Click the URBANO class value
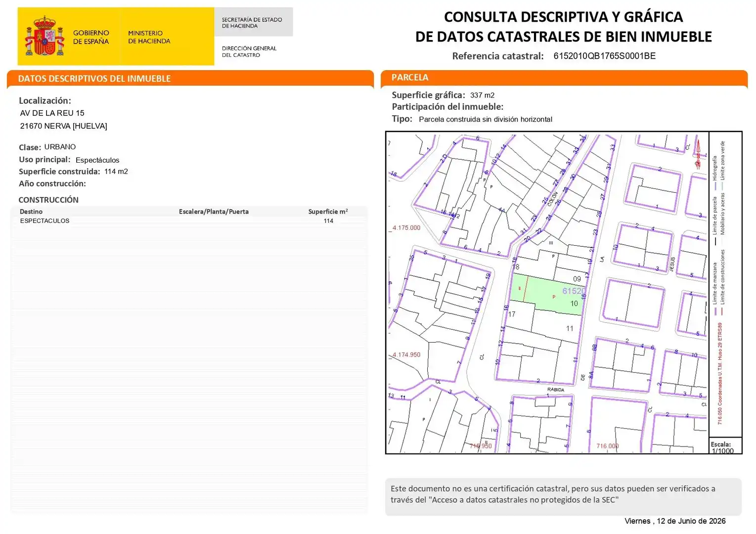The image size is (756, 534). click(60, 147)
